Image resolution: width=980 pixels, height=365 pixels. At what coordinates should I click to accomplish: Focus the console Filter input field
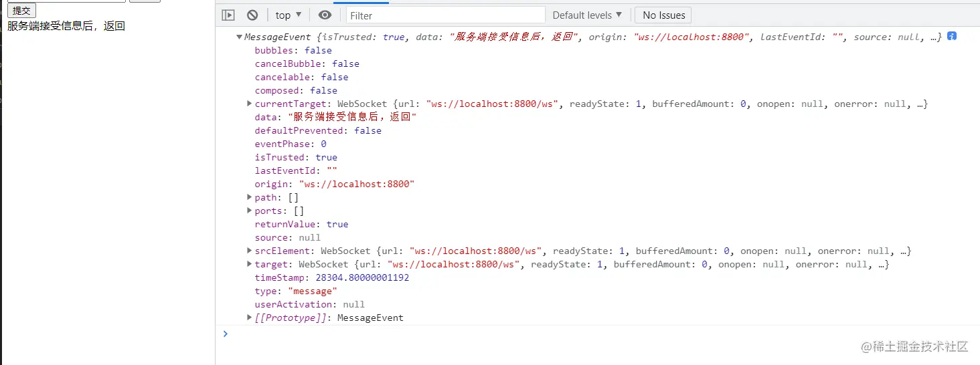tap(446, 15)
